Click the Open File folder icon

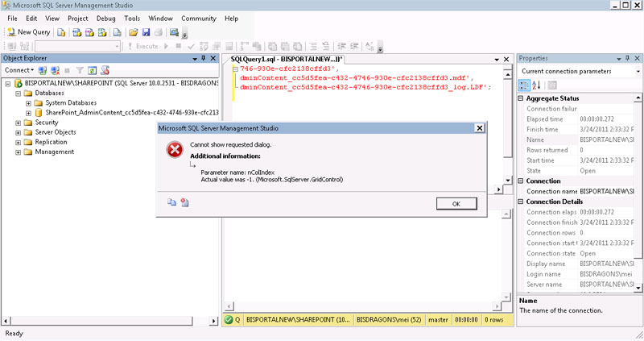pos(134,32)
